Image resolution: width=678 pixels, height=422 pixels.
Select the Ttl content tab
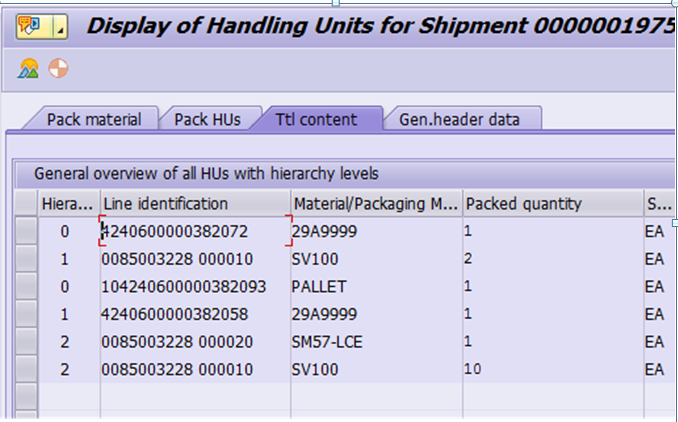[x=317, y=119]
